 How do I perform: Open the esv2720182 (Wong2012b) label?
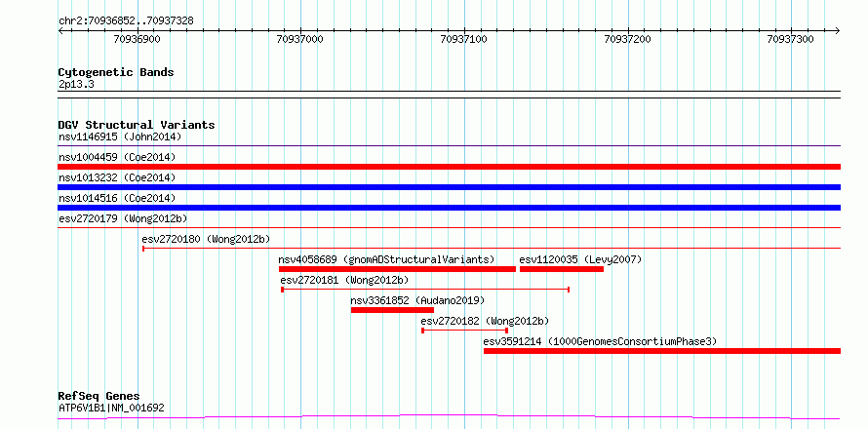[x=485, y=321]
